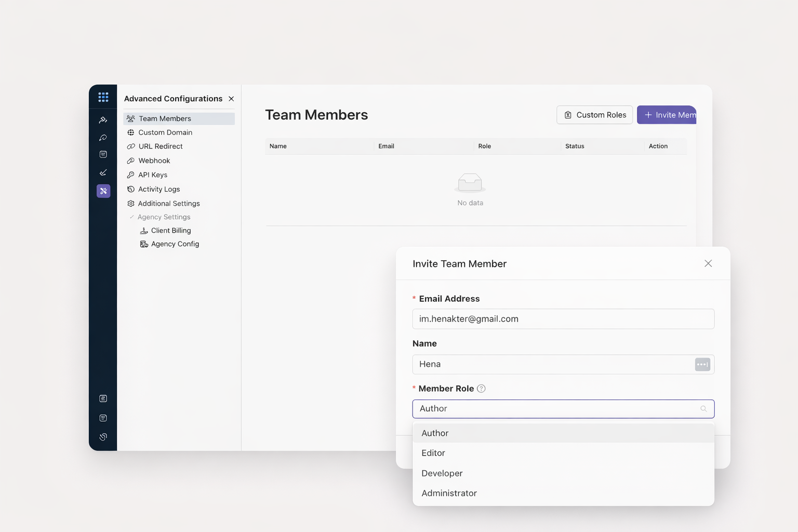Close the Advanced Configurations panel
Screen dimensions: 798x532
[231, 99]
